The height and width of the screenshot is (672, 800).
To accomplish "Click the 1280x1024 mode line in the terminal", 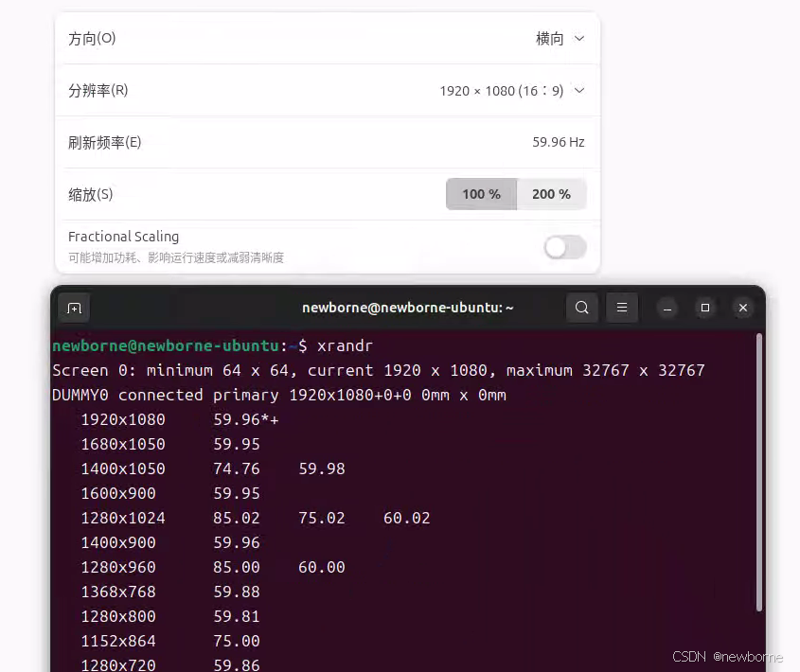I will [123, 518].
